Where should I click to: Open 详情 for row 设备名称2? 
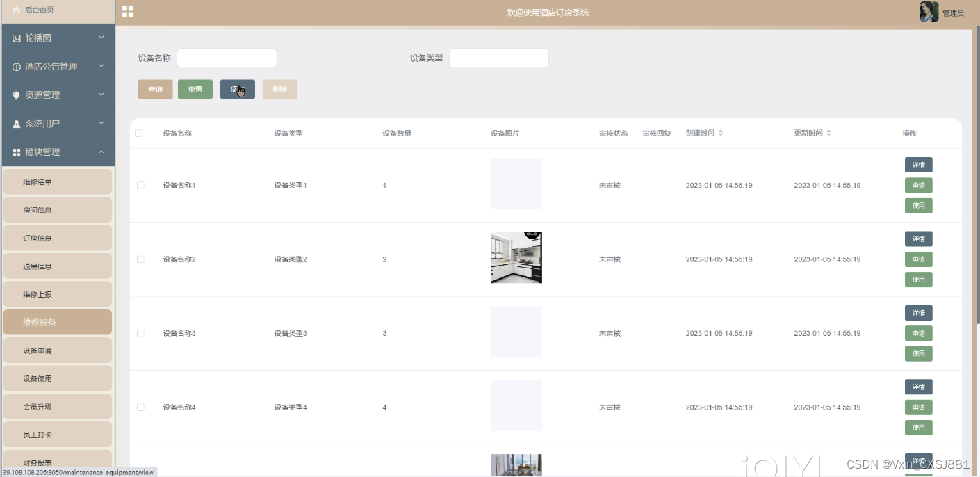click(918, 239)
